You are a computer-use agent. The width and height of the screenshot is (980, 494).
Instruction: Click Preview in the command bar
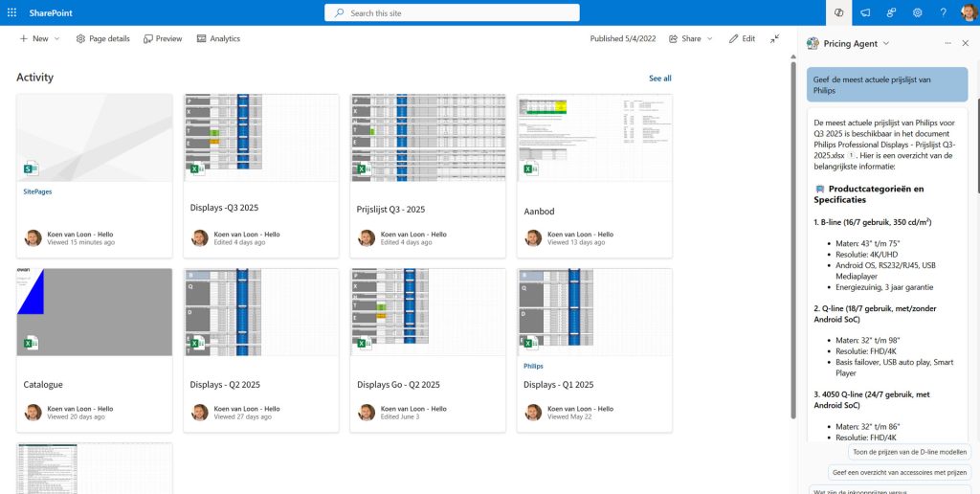[x=163, y=38]
